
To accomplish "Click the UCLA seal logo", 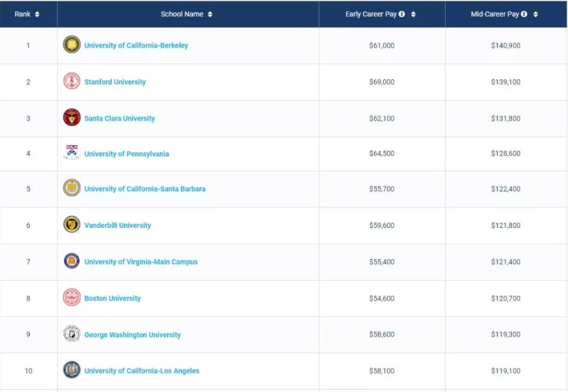I will (72, 370).
